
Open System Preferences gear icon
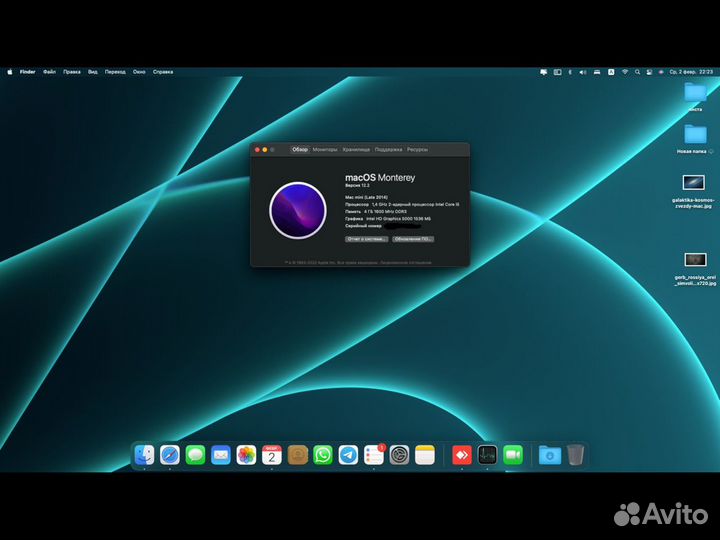399,455
